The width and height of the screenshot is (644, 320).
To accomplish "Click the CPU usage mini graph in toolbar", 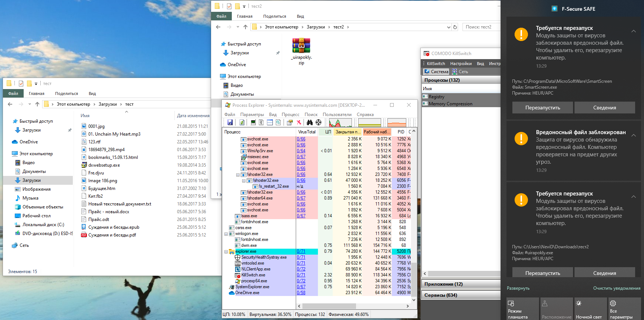I will coord(340,123).
